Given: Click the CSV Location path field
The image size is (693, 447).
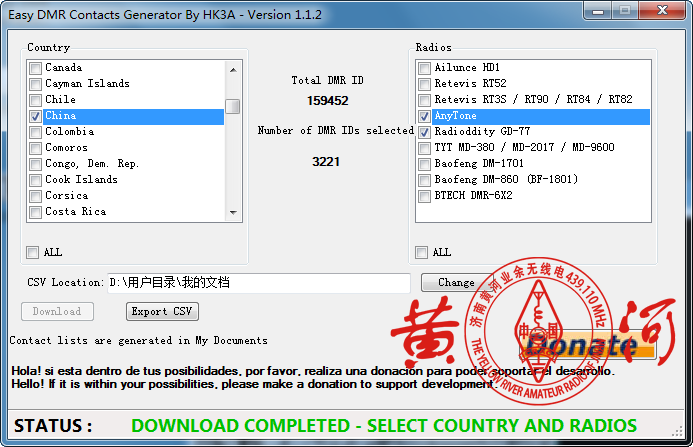Looking at the screenshot, I should click(x=259, y=283).
